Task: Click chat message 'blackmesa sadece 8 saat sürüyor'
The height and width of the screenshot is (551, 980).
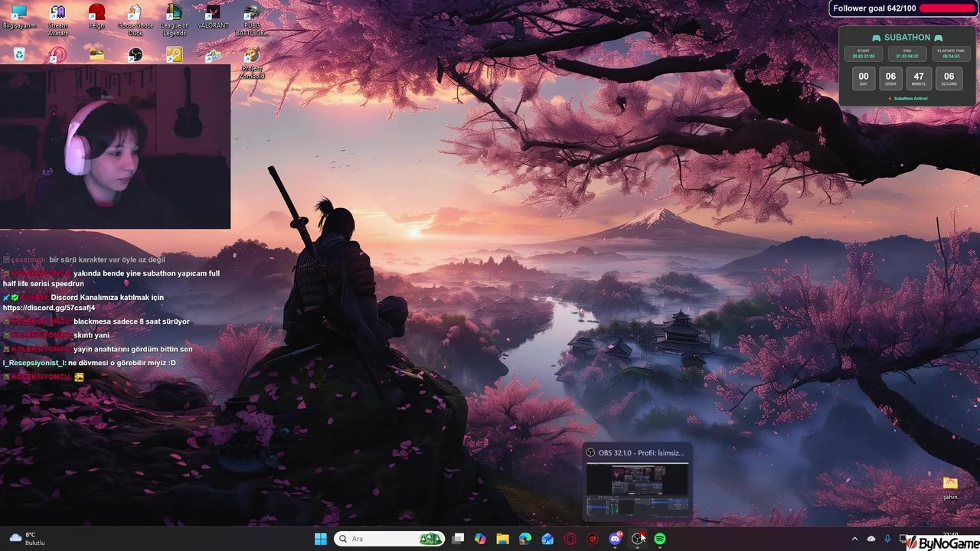Action: [x=132, y=321]
